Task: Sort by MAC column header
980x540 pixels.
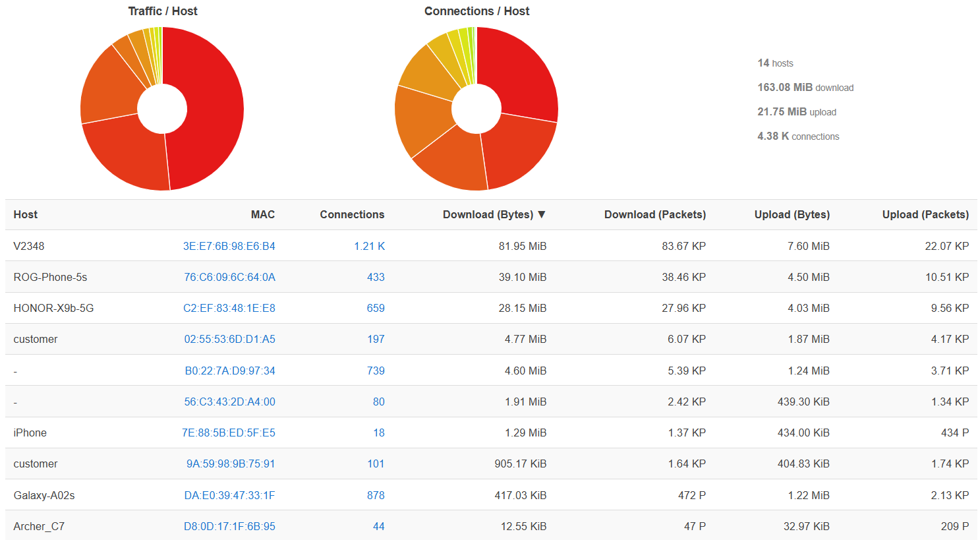Action: [263, 214]
